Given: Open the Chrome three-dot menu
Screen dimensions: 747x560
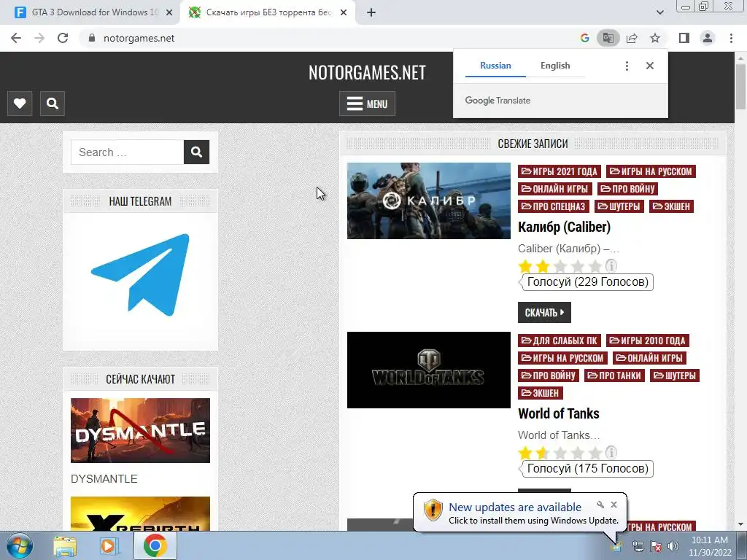Looking at the screenshot, I should 731,38.
